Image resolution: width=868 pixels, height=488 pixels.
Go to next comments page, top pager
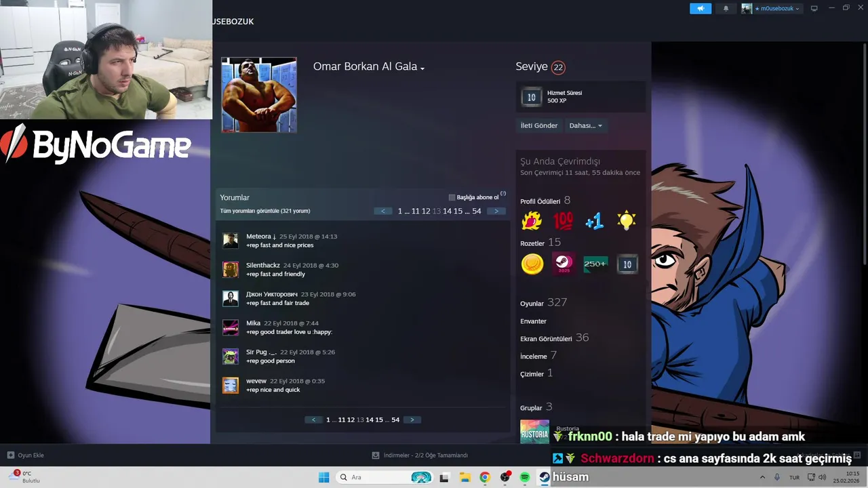pos(496,211)
